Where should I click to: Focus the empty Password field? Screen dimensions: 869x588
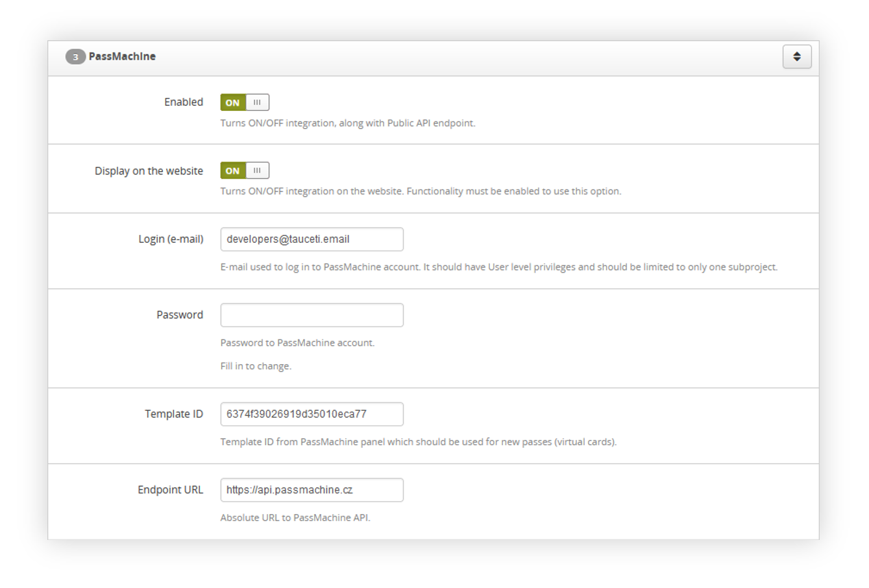click(x=312, y=315)
